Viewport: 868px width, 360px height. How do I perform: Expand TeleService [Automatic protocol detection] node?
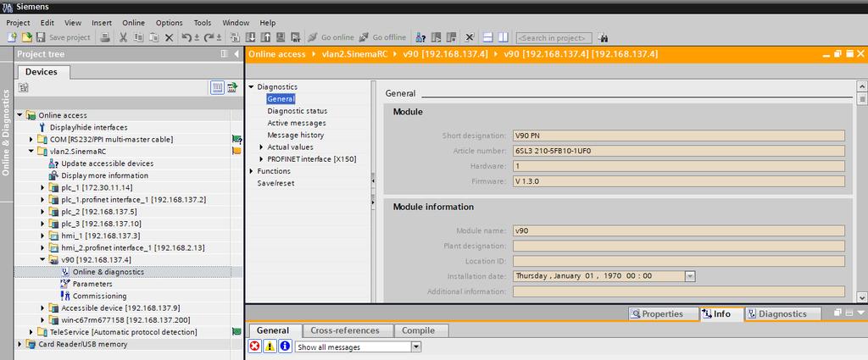[x=31, y=332]
